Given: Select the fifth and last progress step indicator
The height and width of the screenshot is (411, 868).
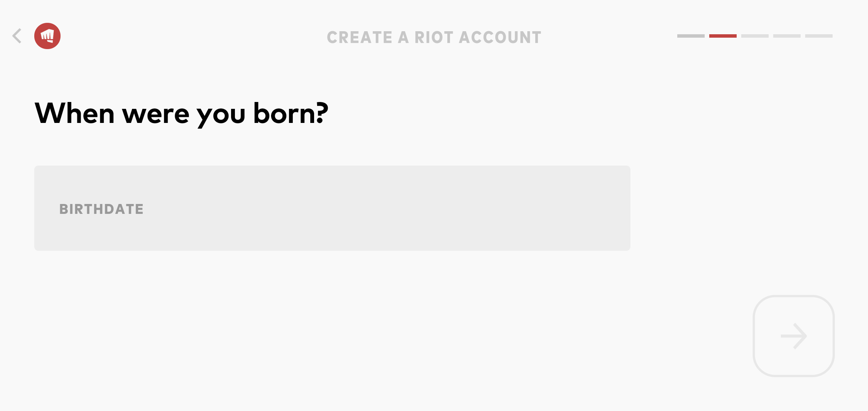Looking at the screenshot, I should 819,36.
